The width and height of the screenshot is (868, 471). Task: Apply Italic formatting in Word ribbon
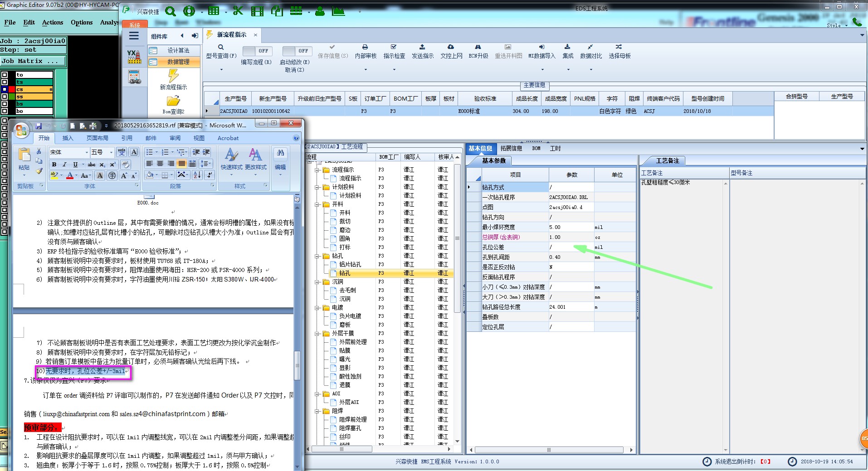pyautogui.click(x=64, y=165)
